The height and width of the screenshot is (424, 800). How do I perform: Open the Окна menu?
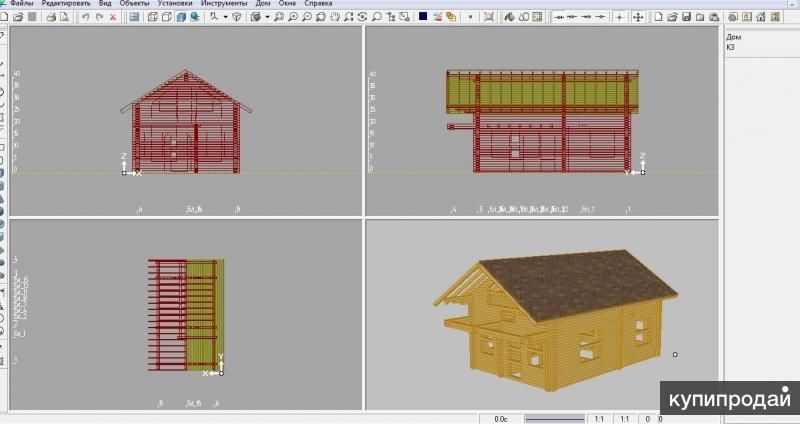[287, 3]
